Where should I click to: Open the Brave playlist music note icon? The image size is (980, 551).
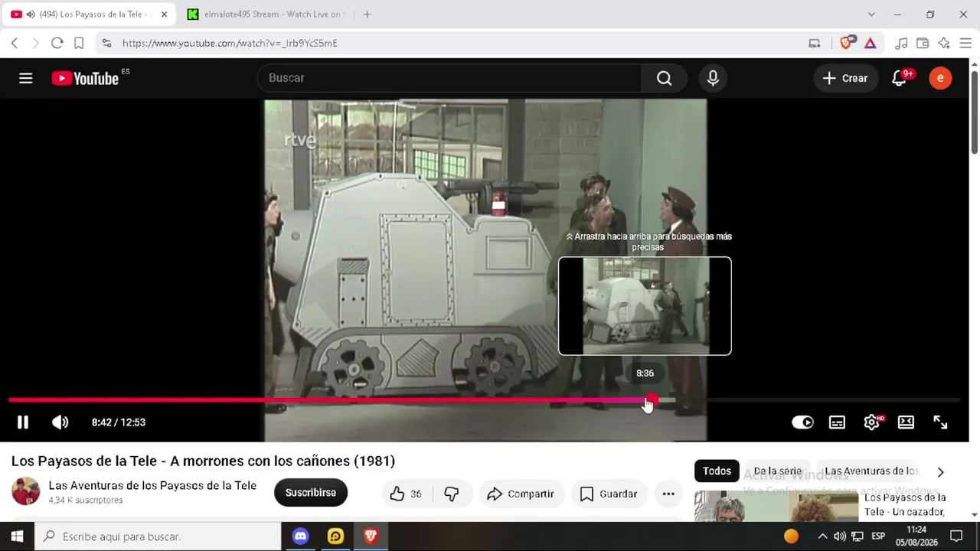click(901, 44)
